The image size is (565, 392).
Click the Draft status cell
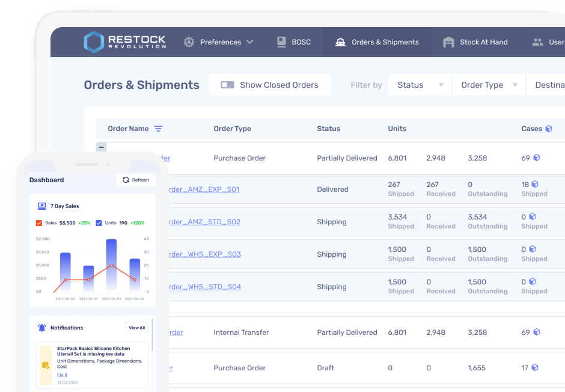325,368
